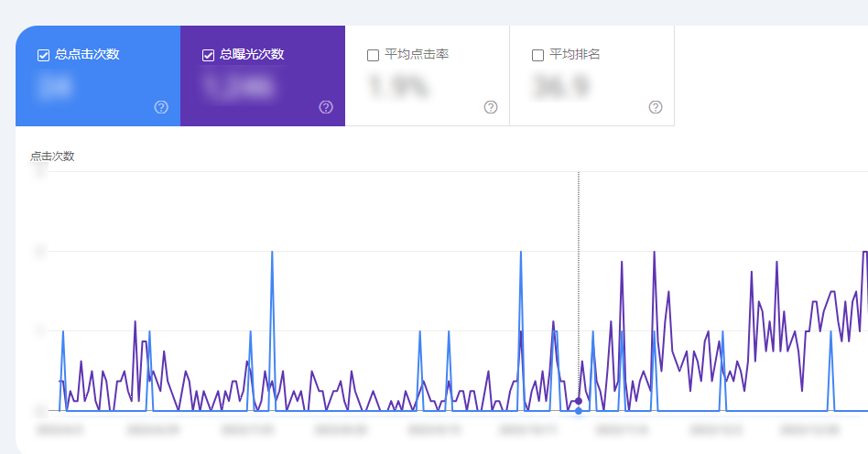Uncheck the 总曝光次数 checkbox
Image resolution: width=868 pixels, height=454 pixels.
[208, 55]
